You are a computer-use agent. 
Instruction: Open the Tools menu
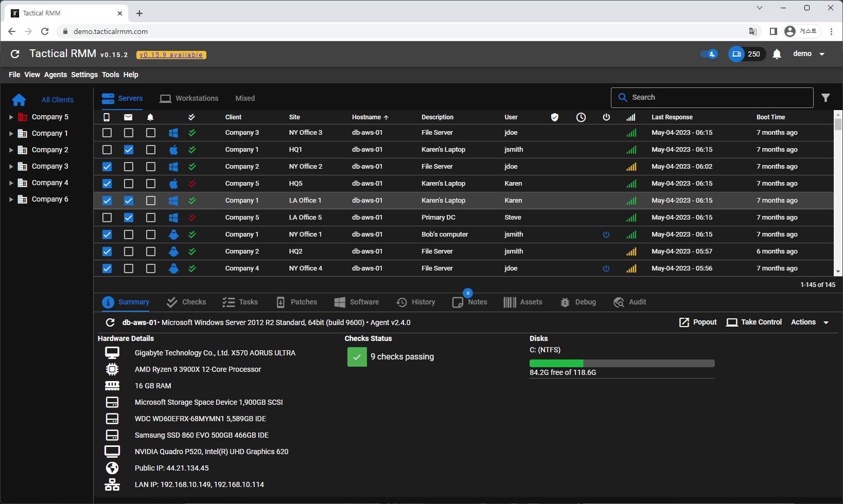point(110,75)
